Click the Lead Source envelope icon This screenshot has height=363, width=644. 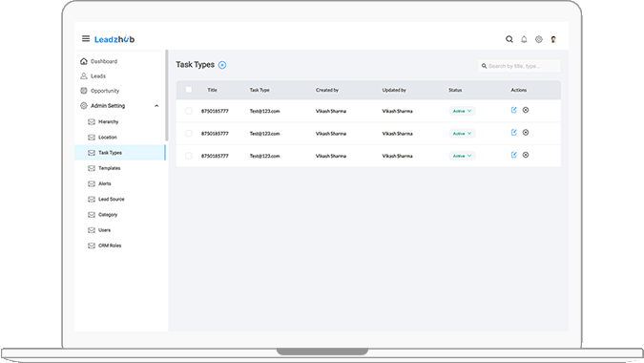pos(92,200)
